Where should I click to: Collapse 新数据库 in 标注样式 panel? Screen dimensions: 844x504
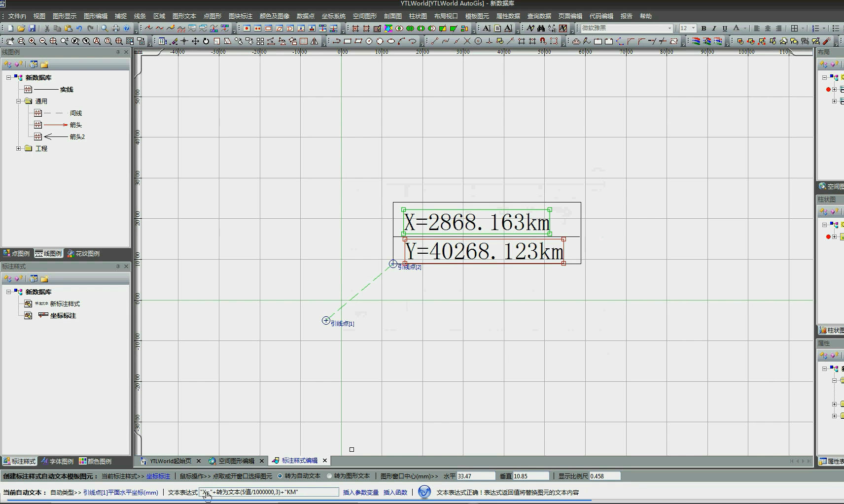[8, 292]
